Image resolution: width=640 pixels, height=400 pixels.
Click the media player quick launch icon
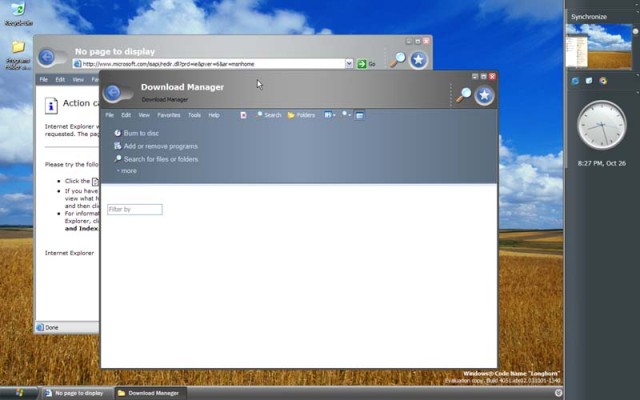[603, 81]
